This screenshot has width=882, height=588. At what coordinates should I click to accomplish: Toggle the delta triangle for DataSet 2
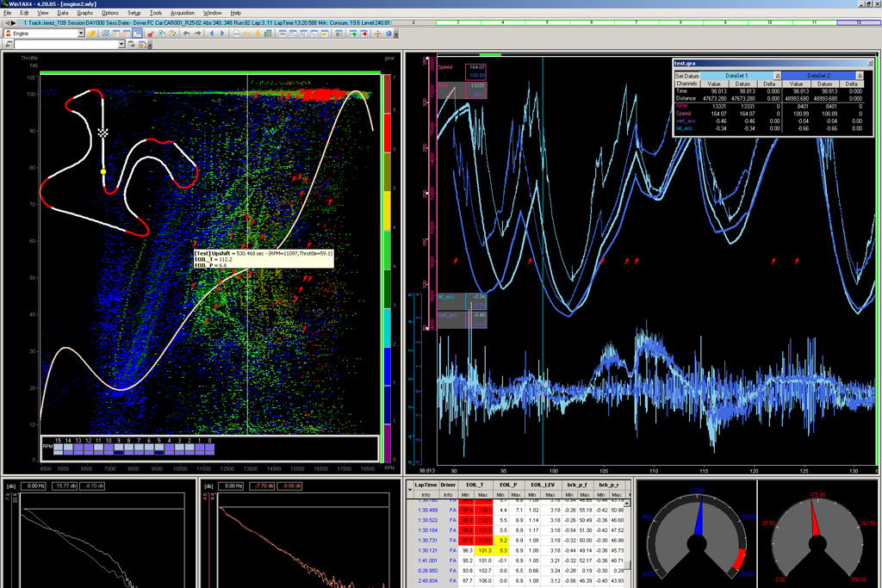click(860, 75)
